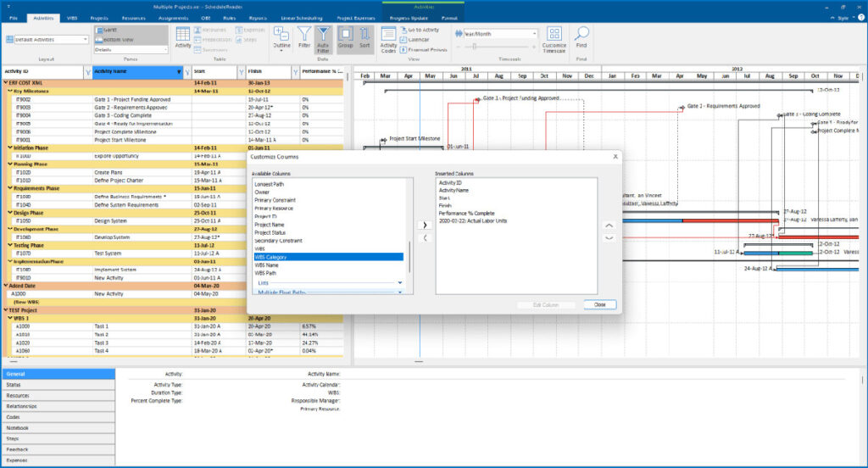
Task: Click the Help question mark icon
Action: 861,18
